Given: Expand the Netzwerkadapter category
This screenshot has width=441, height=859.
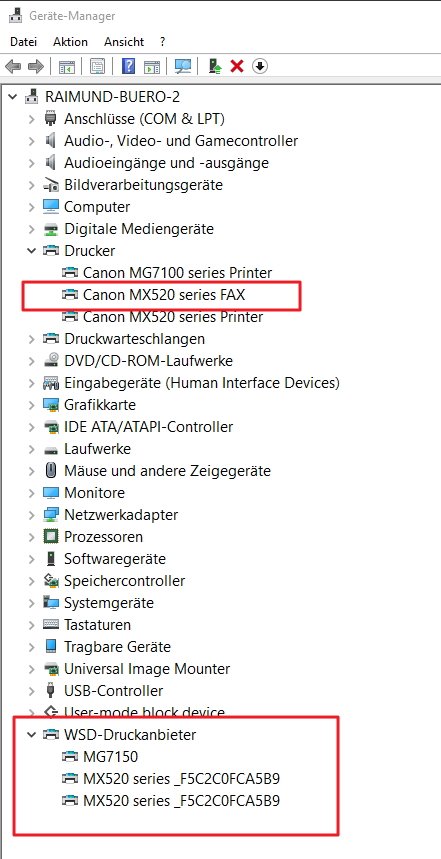Looking at the screenshot, I should (x=31, y=514).
